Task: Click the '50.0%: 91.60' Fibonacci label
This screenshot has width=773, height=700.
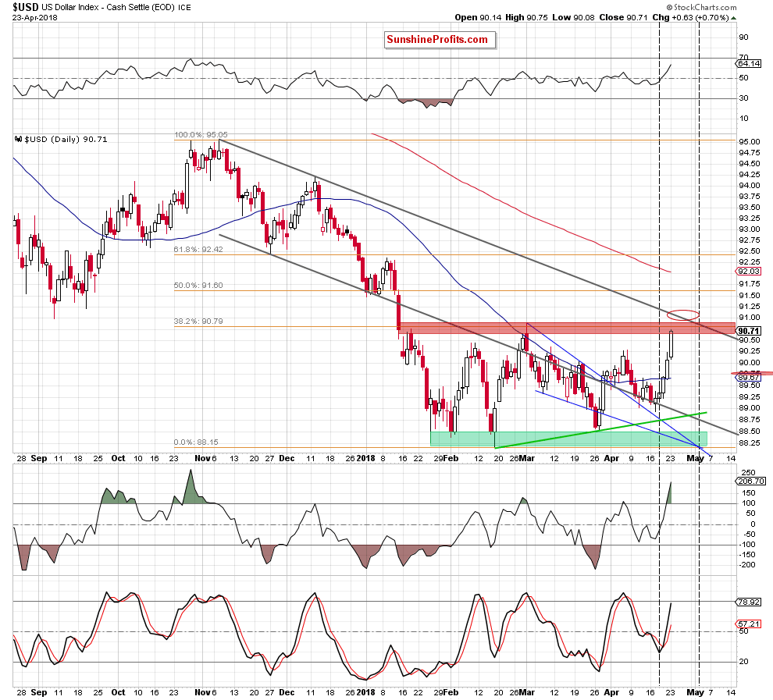Action: click(198, 286)
